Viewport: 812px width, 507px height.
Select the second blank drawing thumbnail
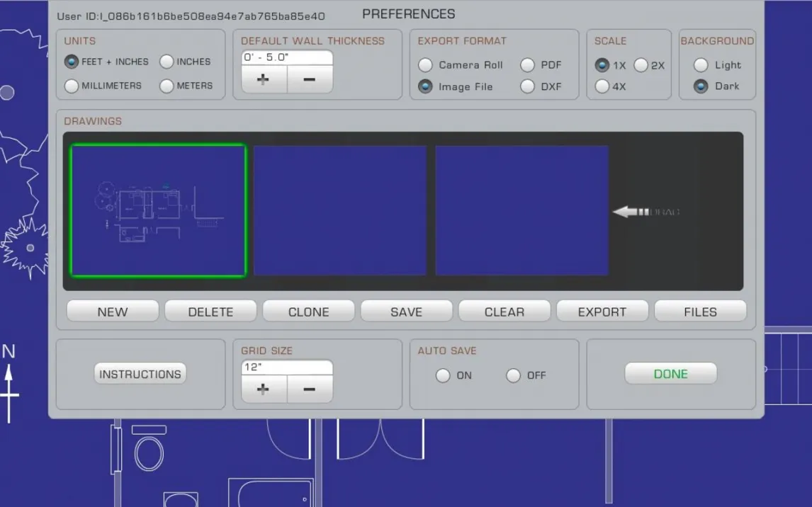click(x=340, y=210)
